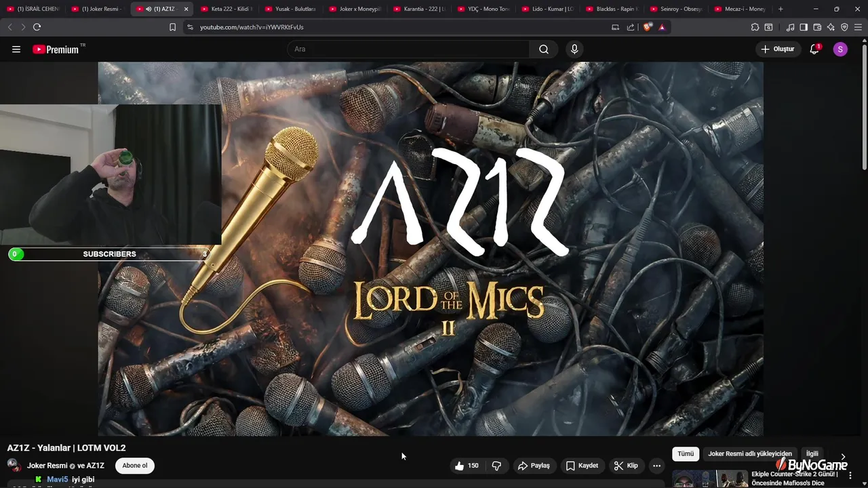Subscribe with Abone ol button
Image resolution: width=868 pixels, height=488 pixels.
coord(135,466)
